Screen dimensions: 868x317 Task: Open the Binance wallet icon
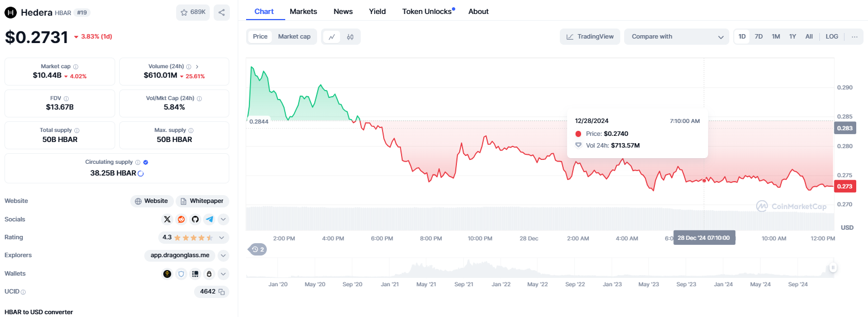tap(167, 274)
